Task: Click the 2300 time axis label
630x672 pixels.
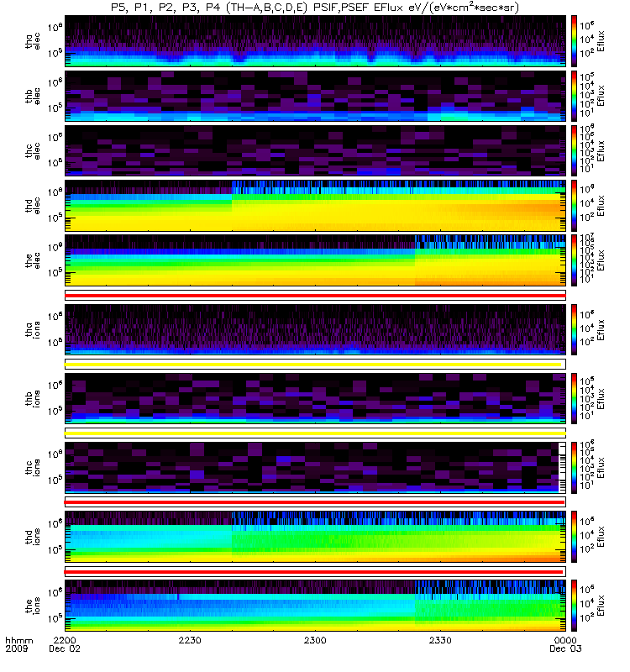Action: coord(315,640)
